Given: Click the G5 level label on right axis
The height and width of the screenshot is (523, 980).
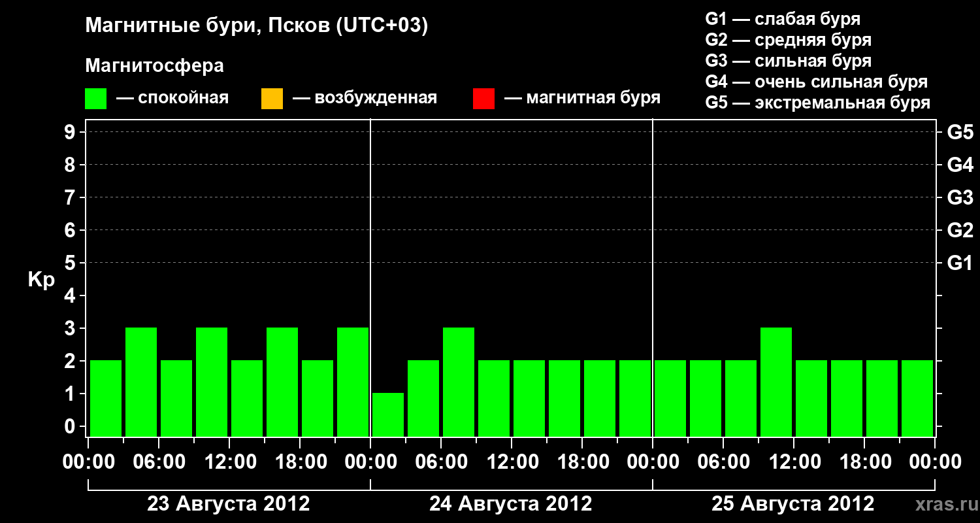Looking at the screenshot, I should 960,133.
